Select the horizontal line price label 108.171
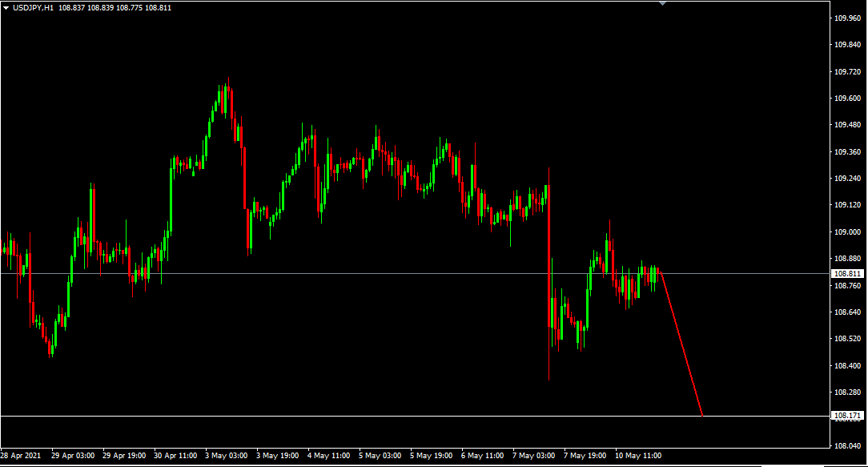Screen dimensions: 868x467 click(x=847, y=416)
